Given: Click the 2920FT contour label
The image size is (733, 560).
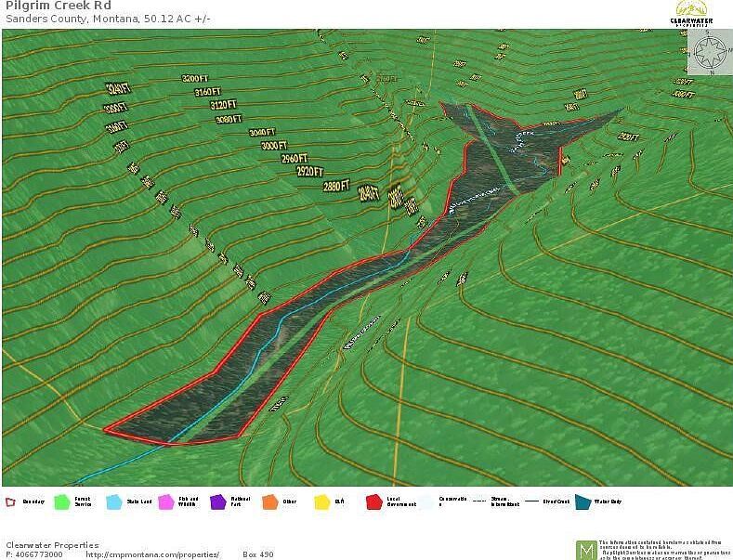Looking at the screenshot, I should [x=310, y=172].
